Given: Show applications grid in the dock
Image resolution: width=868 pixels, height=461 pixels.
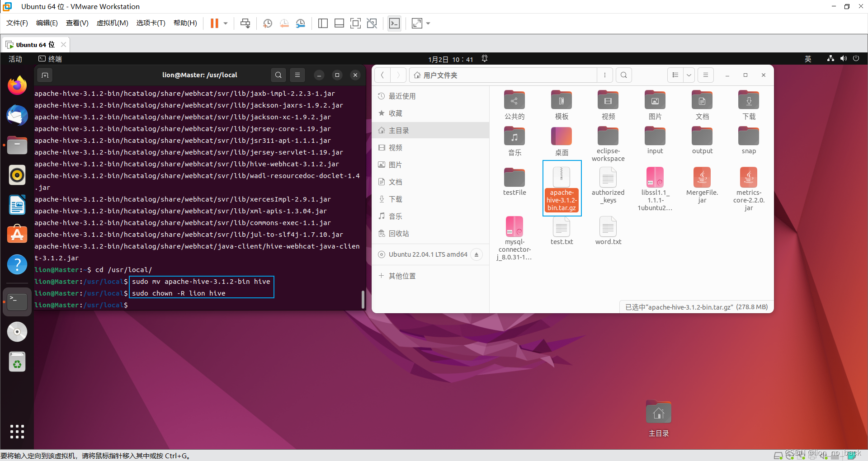Looking at the screenshot, I should (x=17, y=432).
